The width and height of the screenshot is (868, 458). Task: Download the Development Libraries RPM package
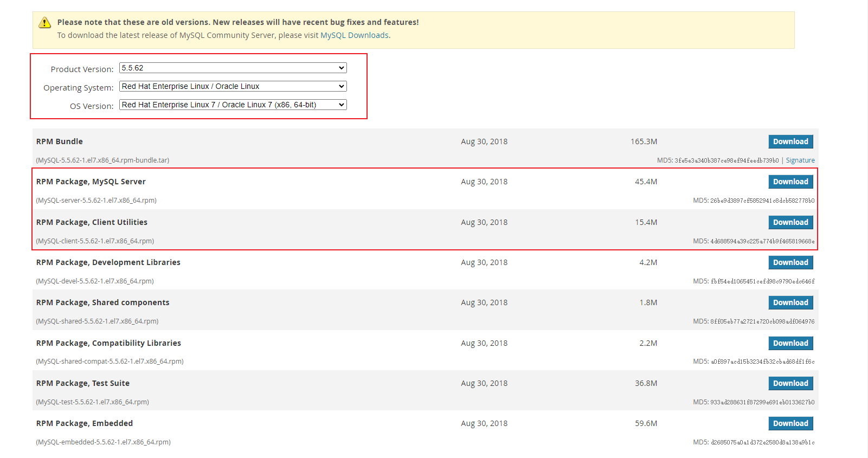[790, 262]
